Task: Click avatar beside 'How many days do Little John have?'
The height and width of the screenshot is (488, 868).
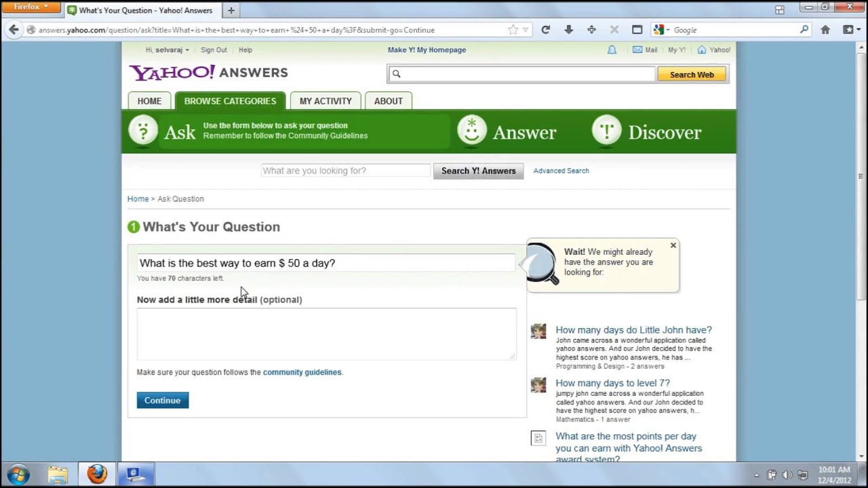Action: tap(538, 331)
